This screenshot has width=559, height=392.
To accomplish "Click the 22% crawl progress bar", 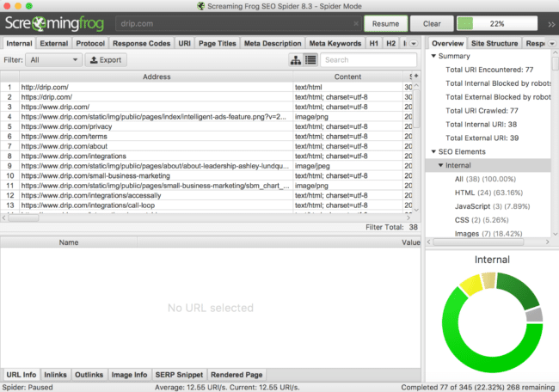I will (x=497, y=24).
